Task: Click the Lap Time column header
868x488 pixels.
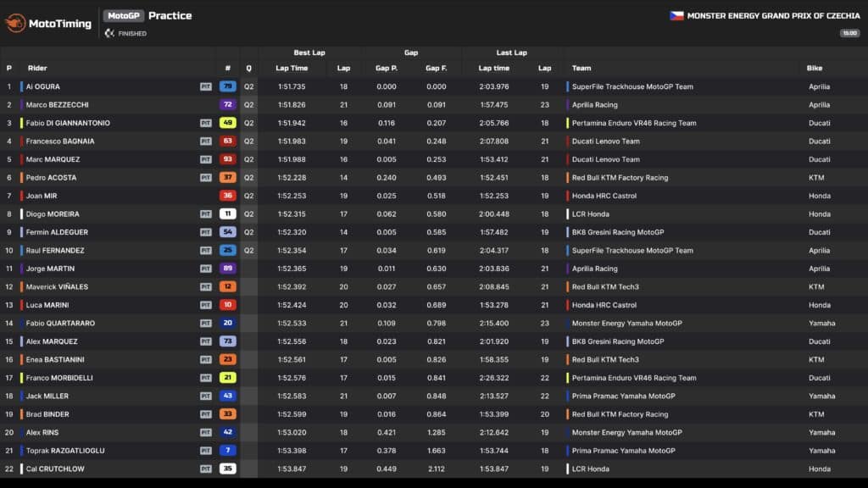Action: [x=292, y=68]
